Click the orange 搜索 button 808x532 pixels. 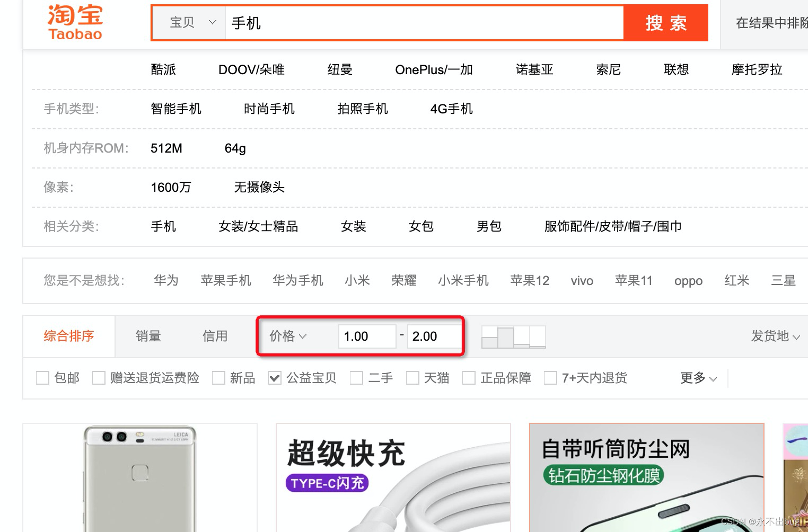[666, 23]
